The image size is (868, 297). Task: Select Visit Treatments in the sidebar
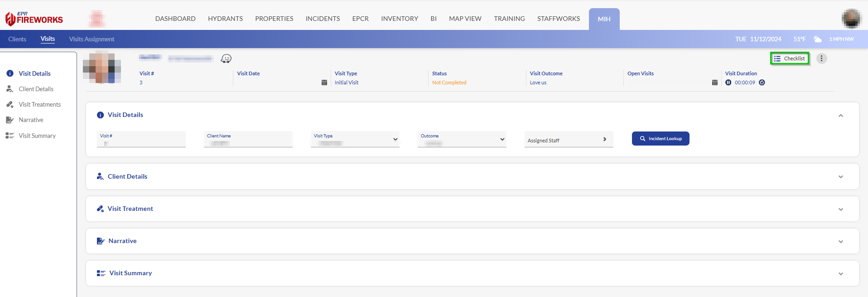(x=39, y=104)
